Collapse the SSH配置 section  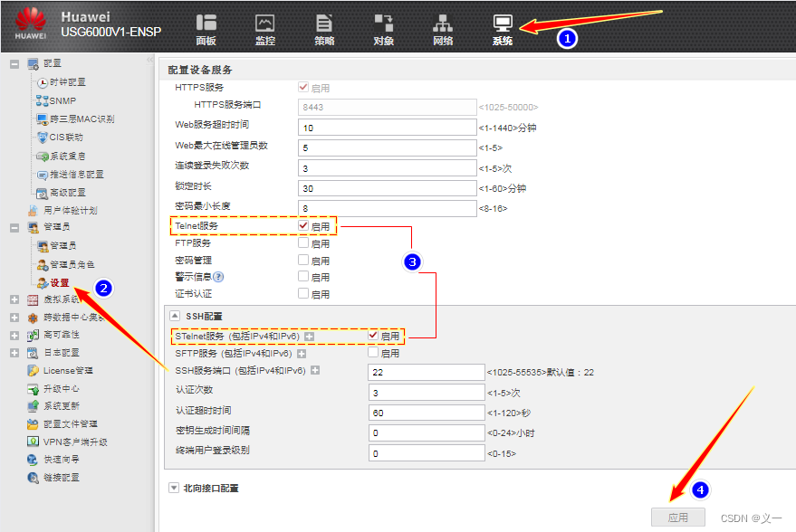coord(174,316)
